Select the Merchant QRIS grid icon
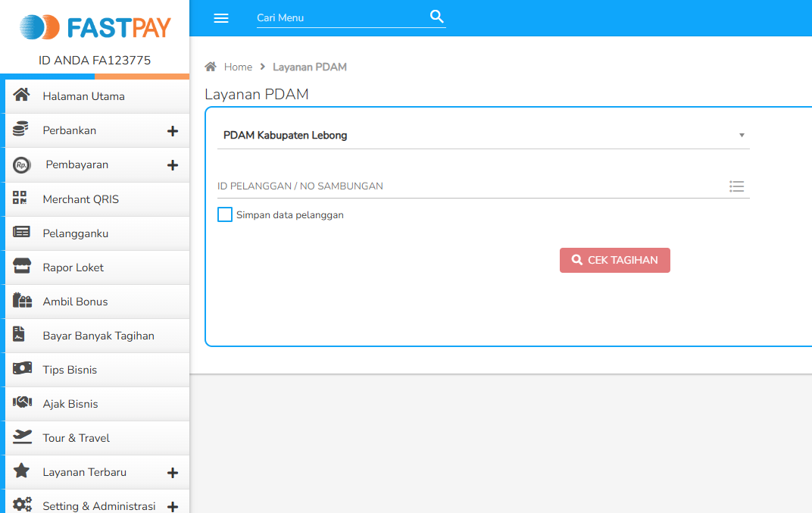 point(20,199)
